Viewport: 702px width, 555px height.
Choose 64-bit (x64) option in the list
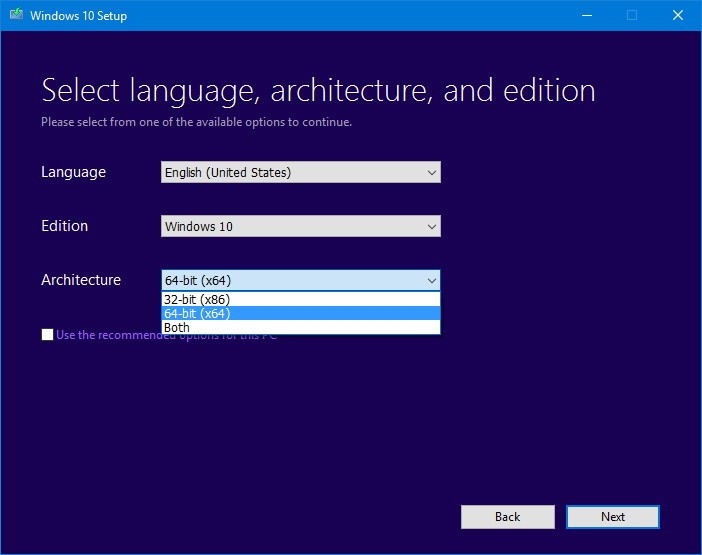pos(300,313)
